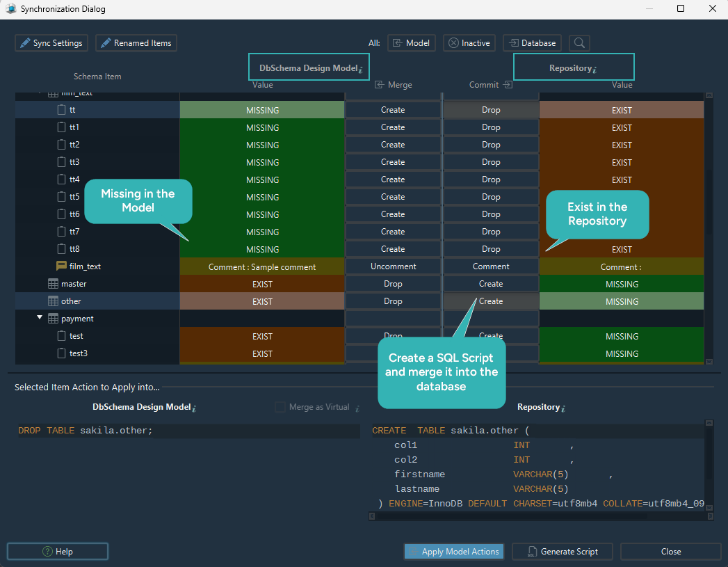Click Drop merge action for other
This screenshot has width=728, height=567.
[393, 301]
